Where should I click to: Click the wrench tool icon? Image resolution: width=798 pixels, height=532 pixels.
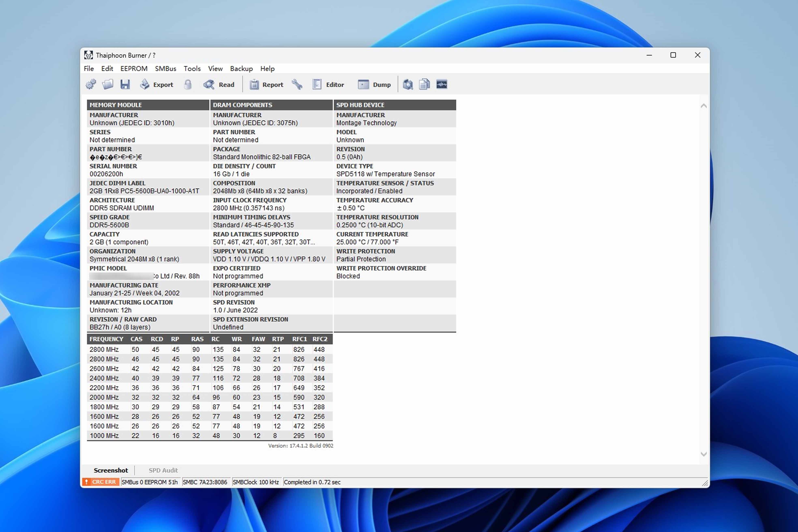pyautogui.click(x=297, y=85)
